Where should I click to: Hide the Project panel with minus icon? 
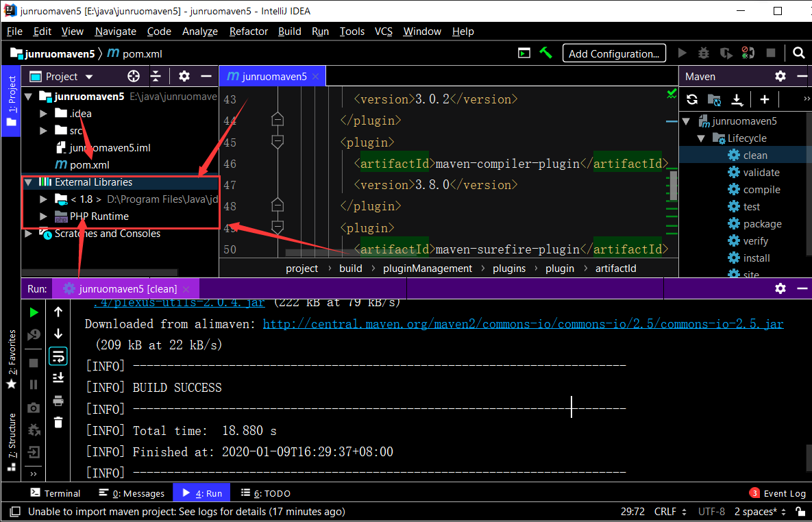[x=207, y=77]
